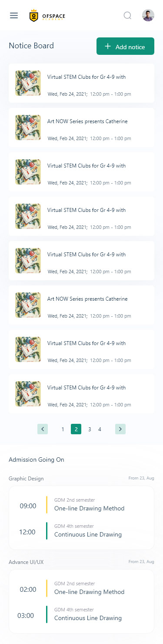Screen dimensions: 163x644
Task: Go to previous page with left chevron
Action: pyautogui.click(x=43, y=429)
